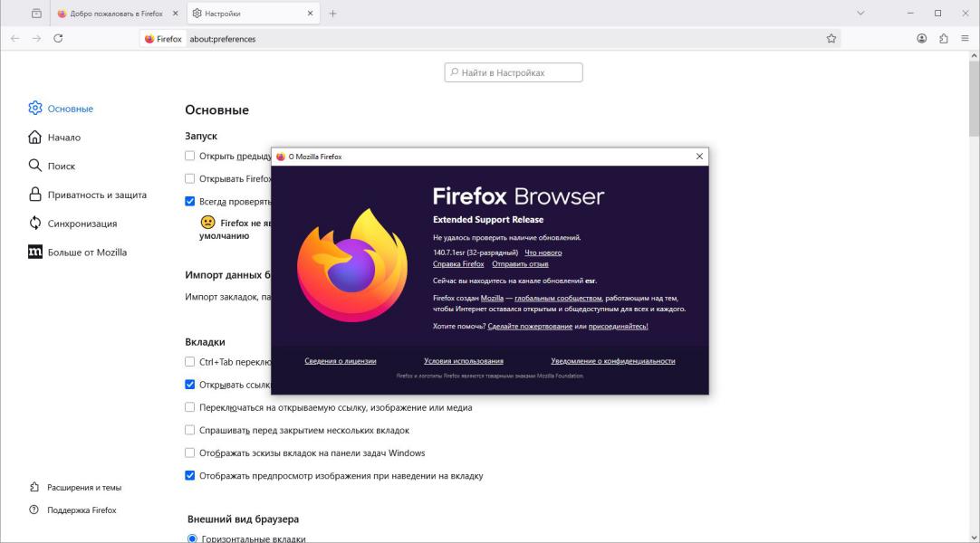This screenshot has width=980, height=543.
Task: Go to 'Синхронизация' settings section
Action: pos(82,224)
